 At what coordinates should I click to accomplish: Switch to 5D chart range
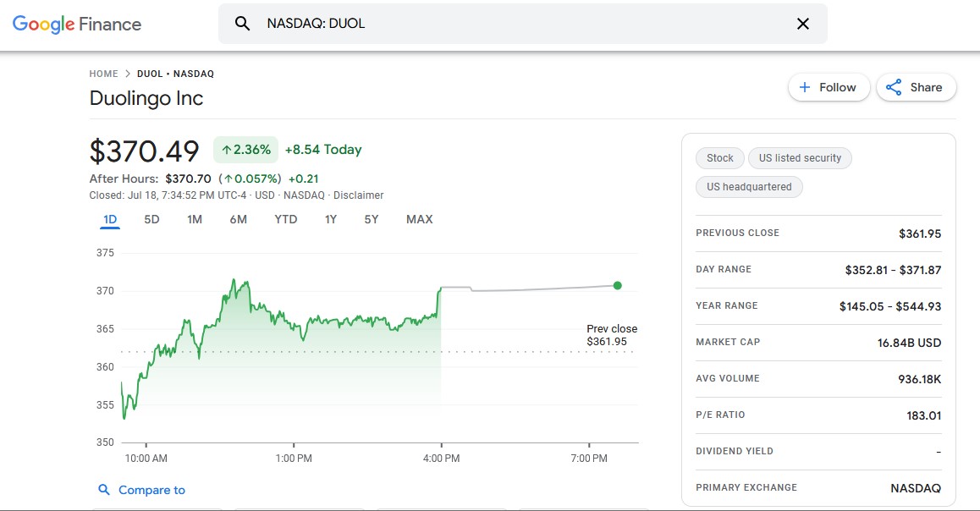pyautogui.click(x=151, y=219)
